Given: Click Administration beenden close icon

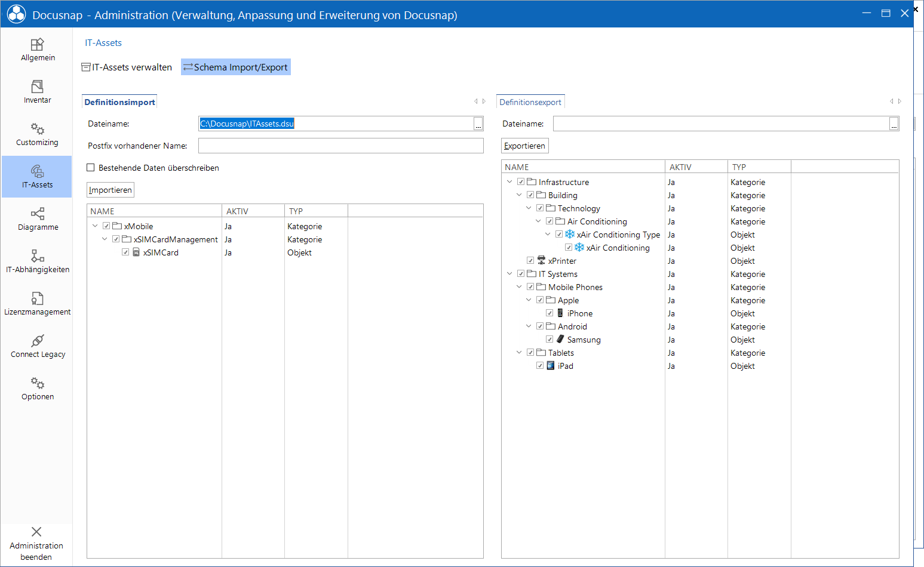Looking at the screenshot, I should tap(36, 532).
